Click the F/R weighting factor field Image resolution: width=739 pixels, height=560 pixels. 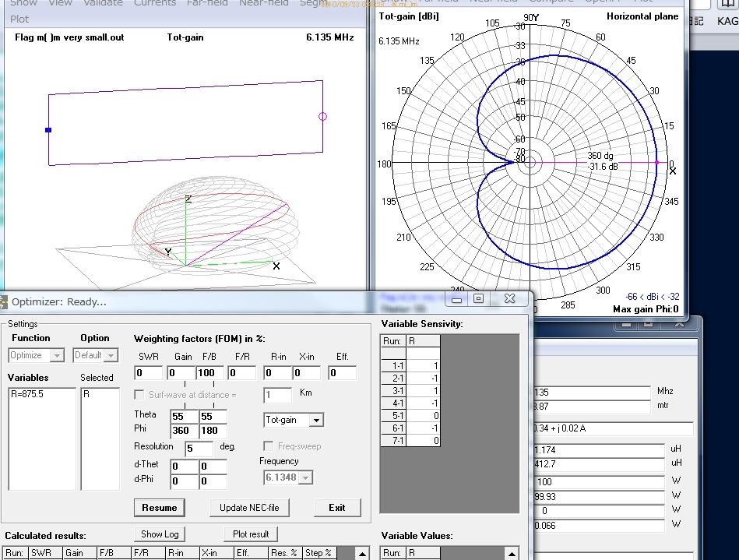point(241,373)
